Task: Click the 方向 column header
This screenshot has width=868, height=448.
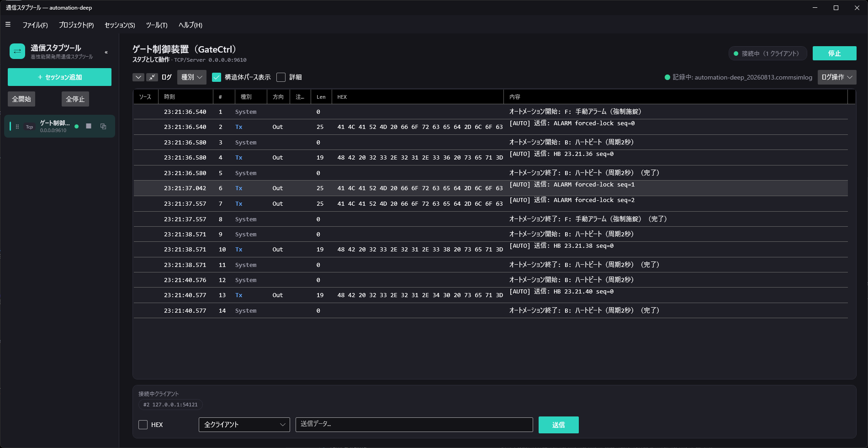Action: click(278, 97)
